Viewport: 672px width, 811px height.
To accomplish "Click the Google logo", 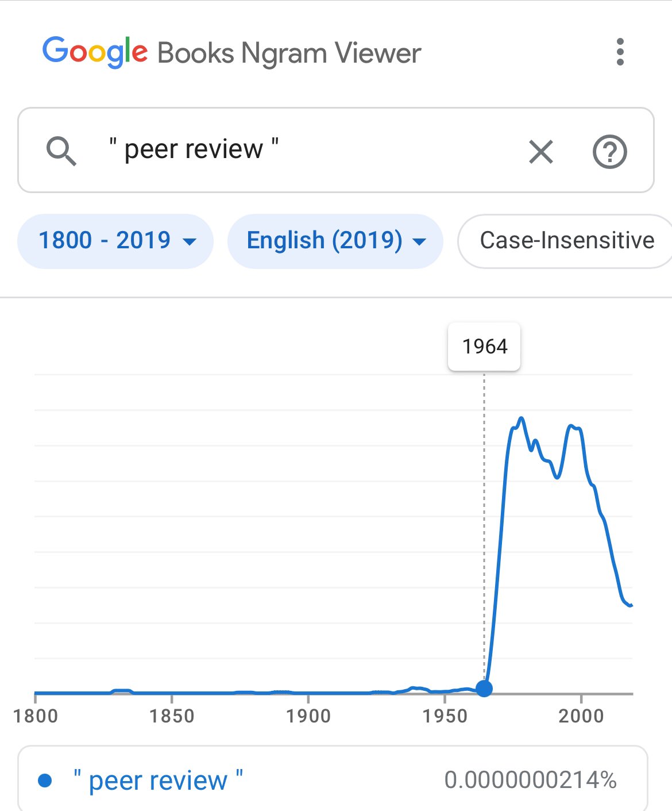I will click(x=95, y=52).
